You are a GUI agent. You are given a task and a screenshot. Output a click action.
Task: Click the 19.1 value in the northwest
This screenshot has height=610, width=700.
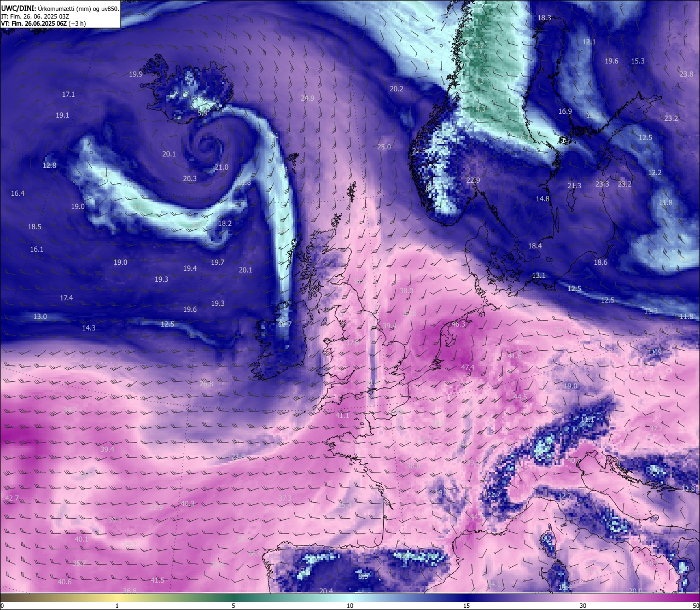click(62, 115)
